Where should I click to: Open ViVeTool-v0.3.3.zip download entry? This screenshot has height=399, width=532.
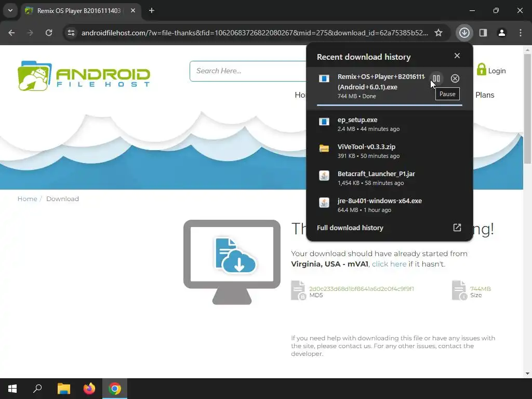point(390,151)
